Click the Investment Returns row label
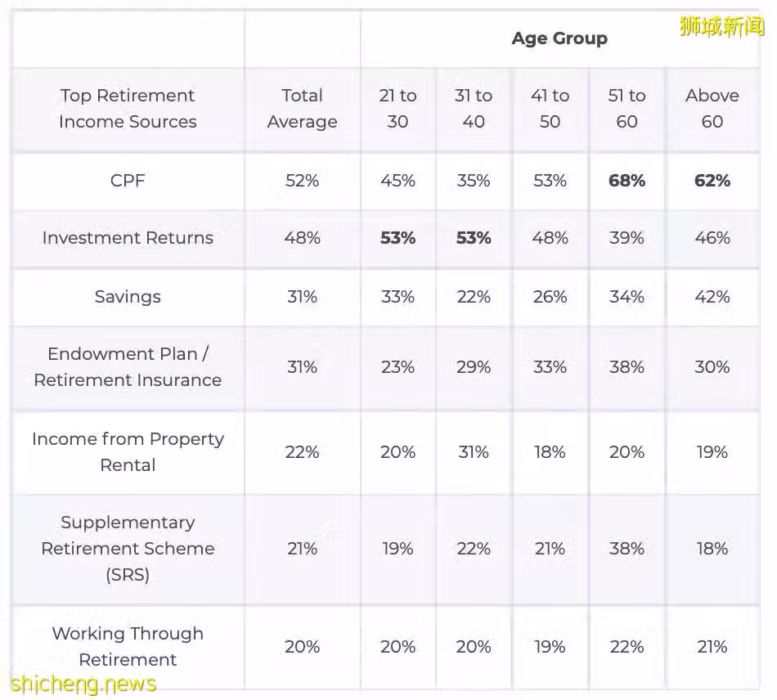Viewport: 777px width, 700px height. click(128, 238)
